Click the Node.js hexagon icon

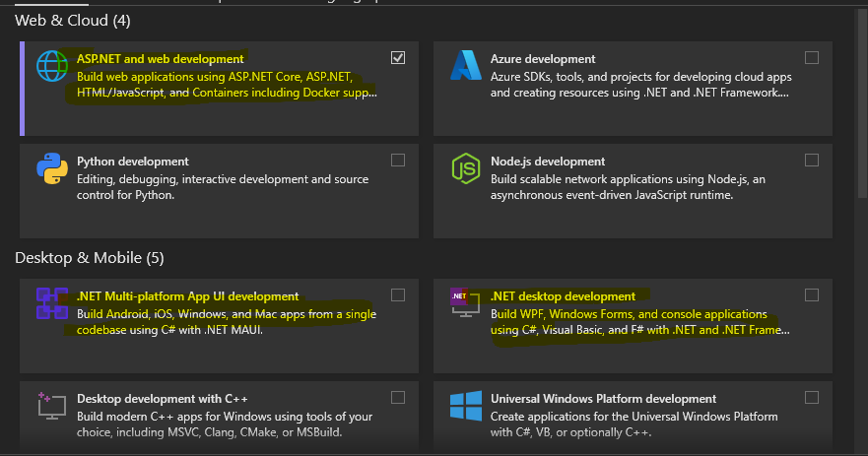click(464, 168)
